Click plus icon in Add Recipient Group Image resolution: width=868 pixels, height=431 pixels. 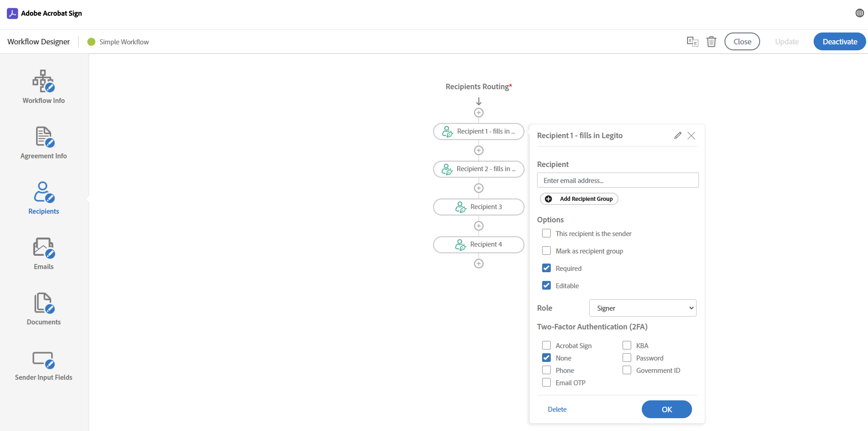coord(548,199)
